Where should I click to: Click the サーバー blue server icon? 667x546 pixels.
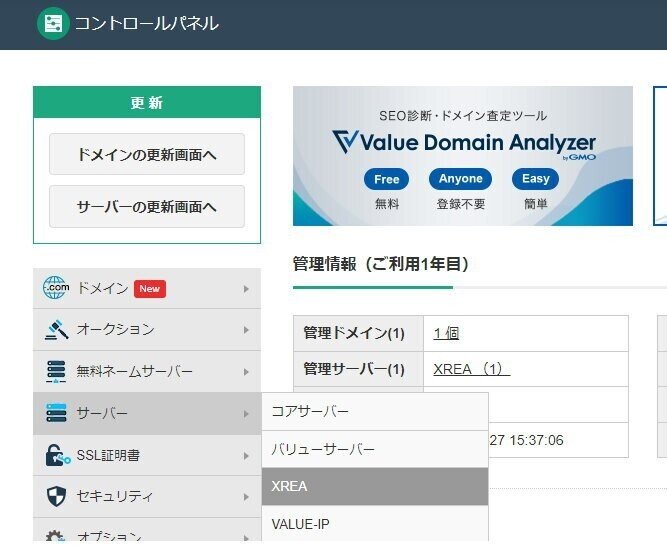tap(56, 413)
